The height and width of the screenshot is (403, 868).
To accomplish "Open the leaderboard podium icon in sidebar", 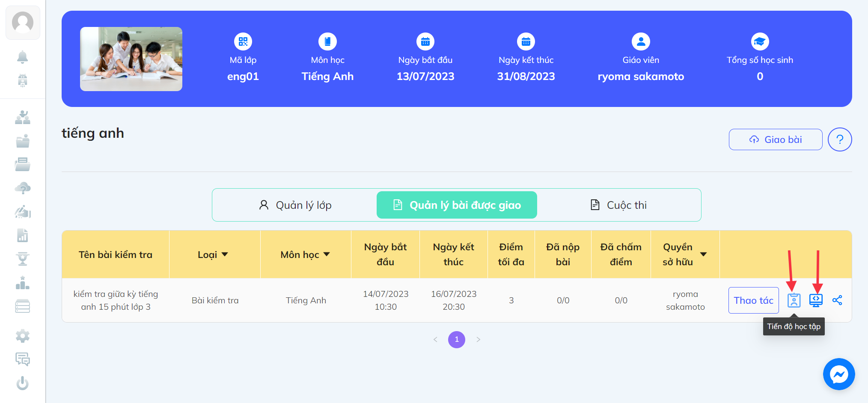I will (x=23, y=283).
